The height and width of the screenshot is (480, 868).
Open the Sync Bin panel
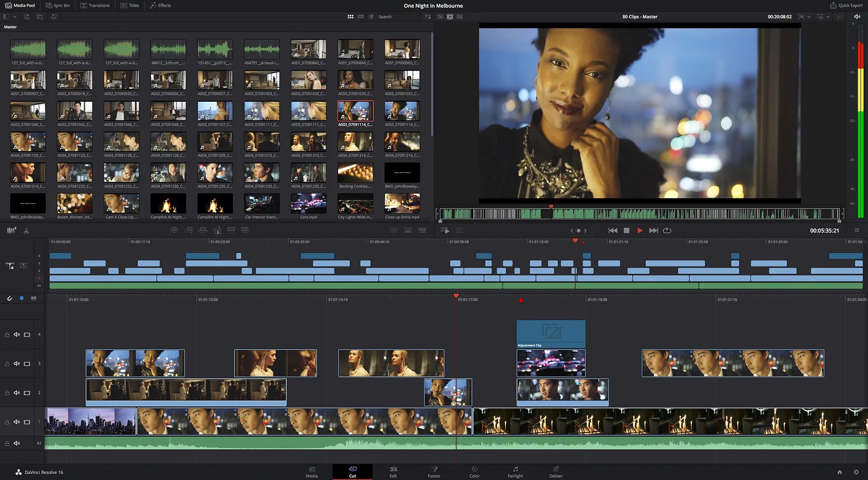coord(57,5)
